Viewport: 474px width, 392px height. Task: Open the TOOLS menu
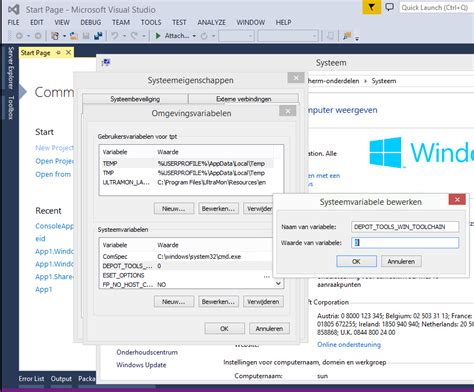[x=151, y=22]
